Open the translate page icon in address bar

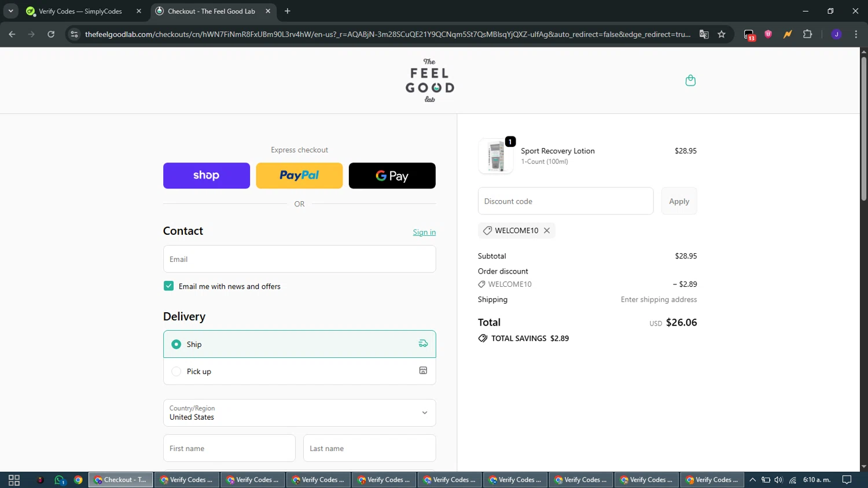704,34
